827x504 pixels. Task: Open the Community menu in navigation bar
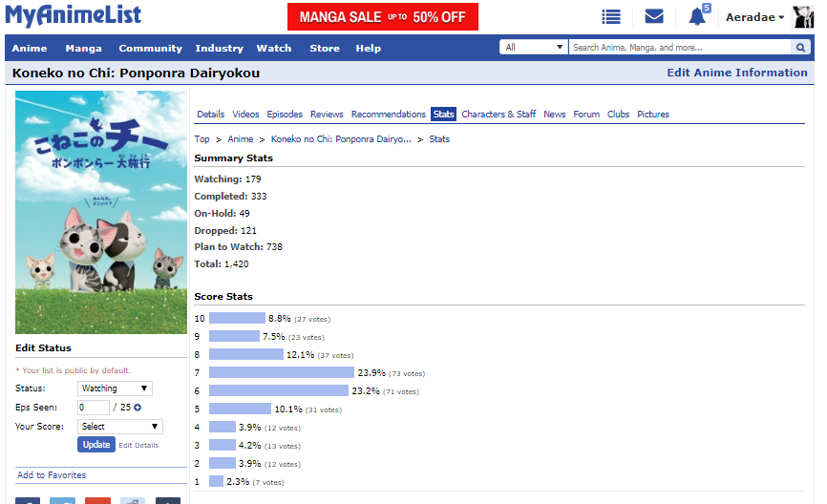point(150,49)
